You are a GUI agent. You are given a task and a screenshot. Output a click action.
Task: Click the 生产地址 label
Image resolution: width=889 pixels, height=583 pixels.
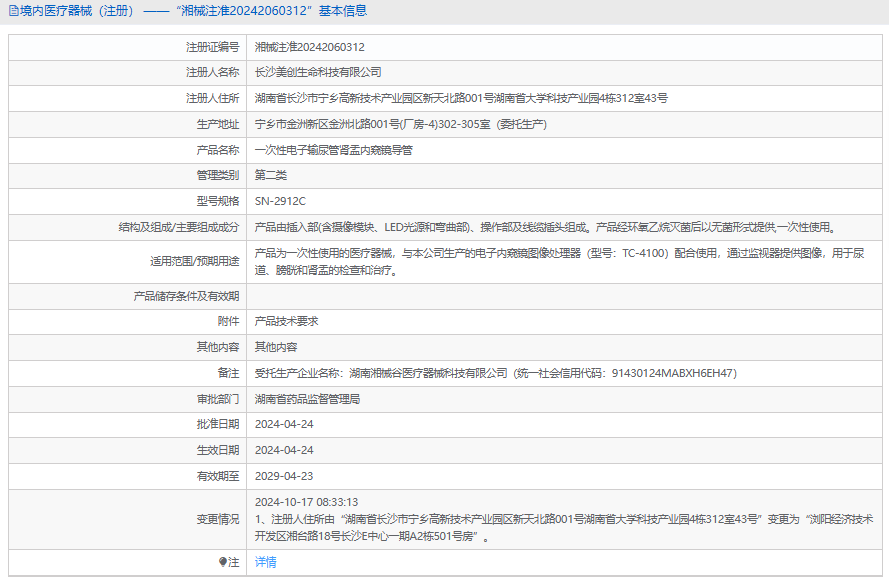coord(218,124)
